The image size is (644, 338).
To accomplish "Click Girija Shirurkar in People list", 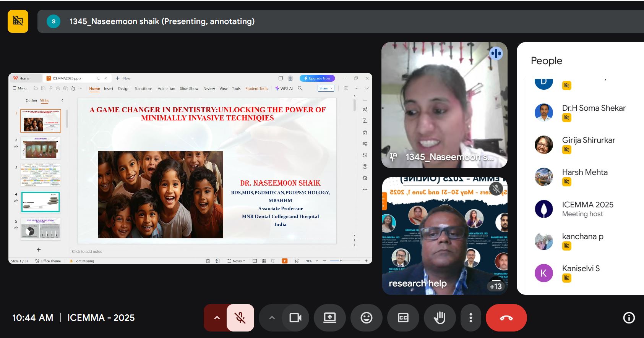I will click(x=589, y=140).
